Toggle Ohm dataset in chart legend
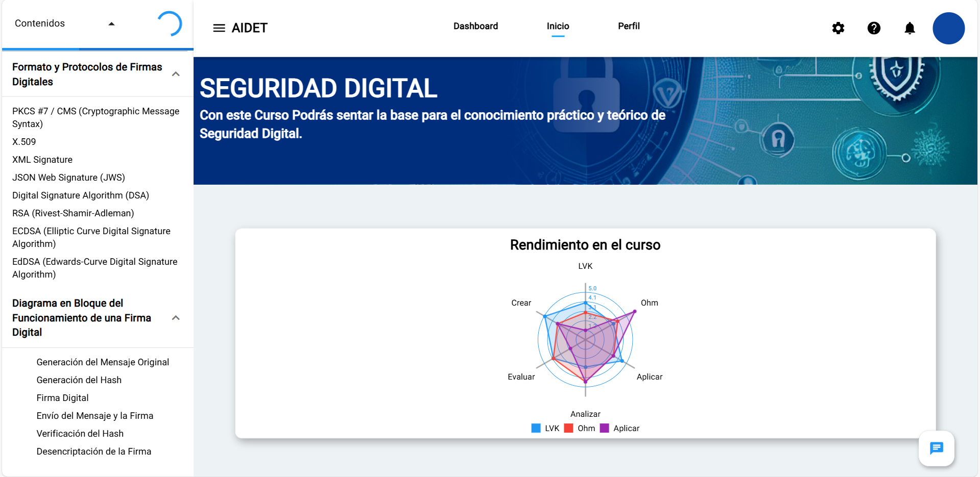Image resolution: width=980 pixels, height=477 pixels. click(580, 429)
